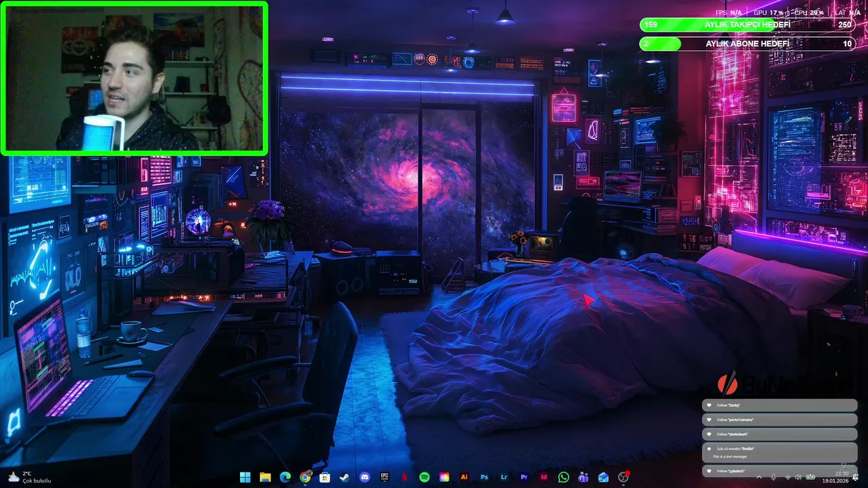Open the Windows Start menu
Viewport: 868px width, 488px height.
point(245,477)
